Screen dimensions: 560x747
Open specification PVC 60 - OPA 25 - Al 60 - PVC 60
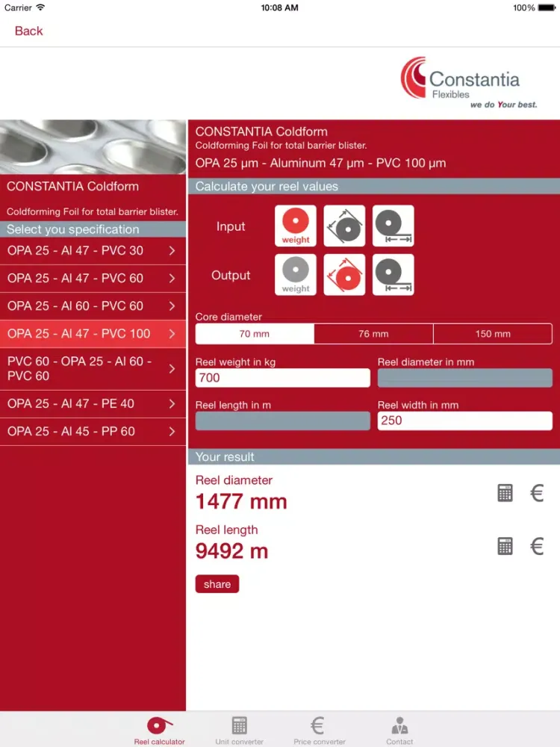pyautogui.click(x=93, y=369)
